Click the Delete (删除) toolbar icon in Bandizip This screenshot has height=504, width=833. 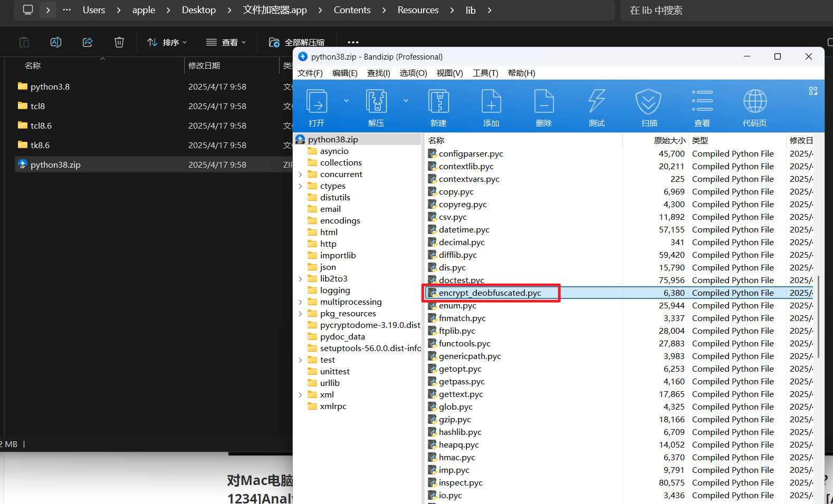click(544, 101)
